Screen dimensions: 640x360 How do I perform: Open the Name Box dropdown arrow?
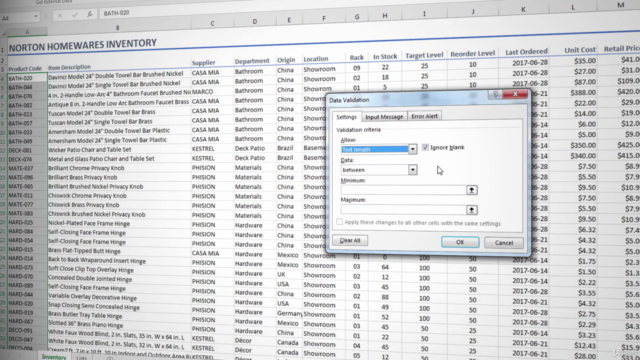[x=36, y=17]
